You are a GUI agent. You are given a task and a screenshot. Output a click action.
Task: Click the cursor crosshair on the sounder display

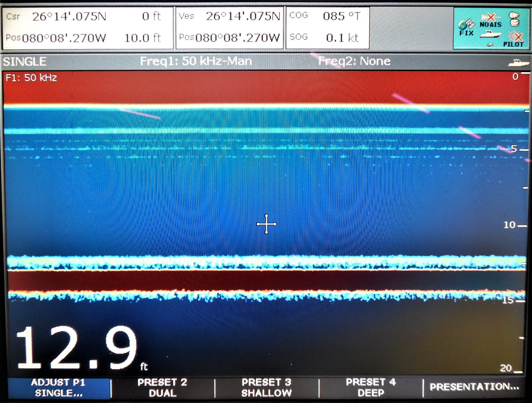click(266, 224)
